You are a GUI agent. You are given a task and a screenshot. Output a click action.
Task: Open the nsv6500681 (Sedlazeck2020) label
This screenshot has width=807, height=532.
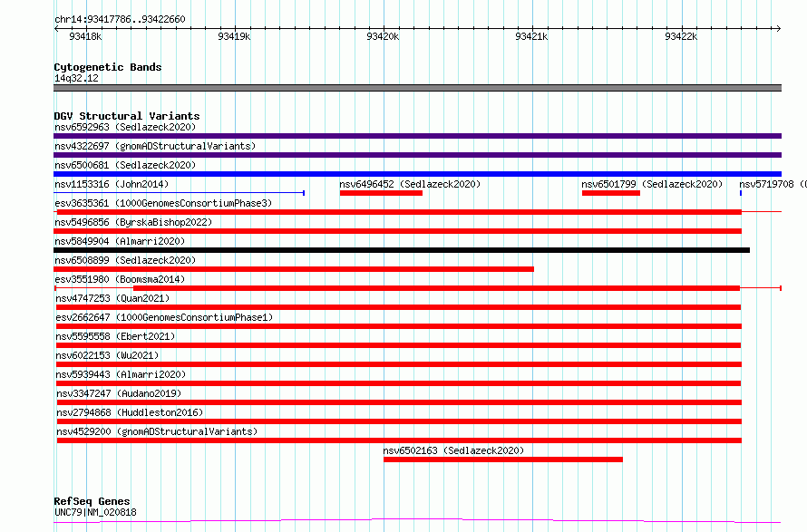coord(125,165)
